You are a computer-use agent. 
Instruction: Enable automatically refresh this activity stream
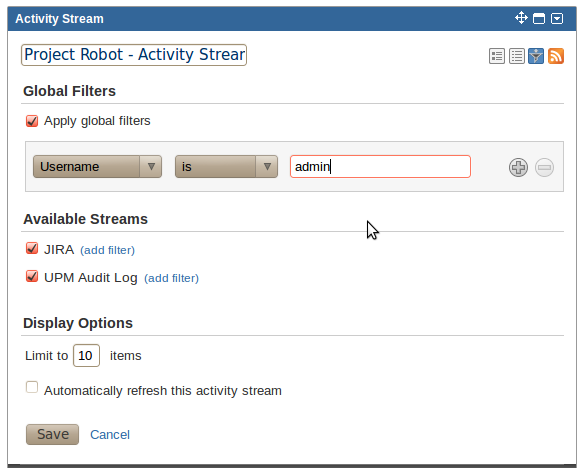[32, 387]
